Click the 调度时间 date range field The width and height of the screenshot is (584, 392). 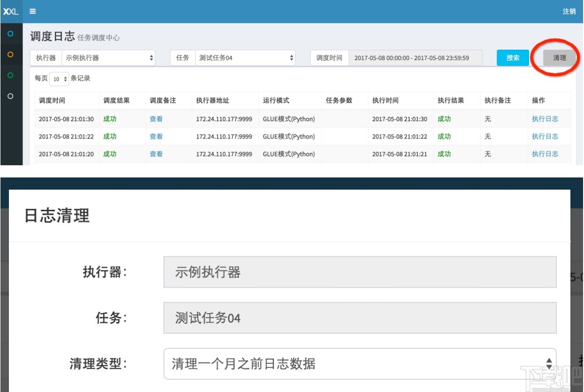(415, 58)
